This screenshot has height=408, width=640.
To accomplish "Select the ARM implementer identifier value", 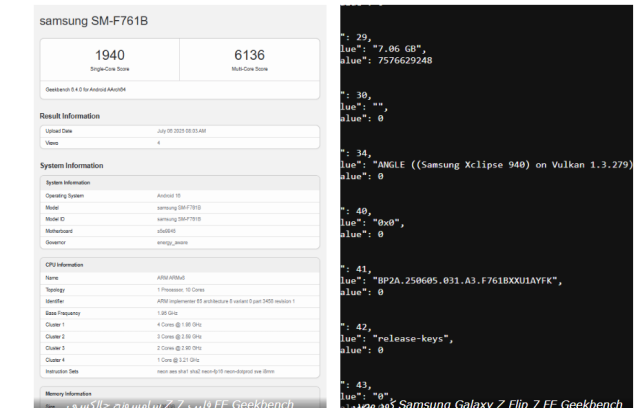I will pyautogui.click(x=226, y=302).
